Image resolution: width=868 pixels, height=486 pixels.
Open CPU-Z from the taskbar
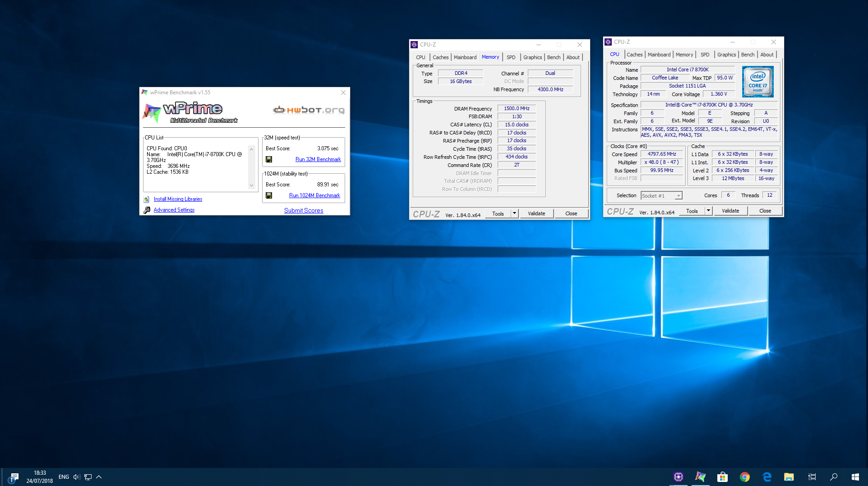[x=678, y=477]
